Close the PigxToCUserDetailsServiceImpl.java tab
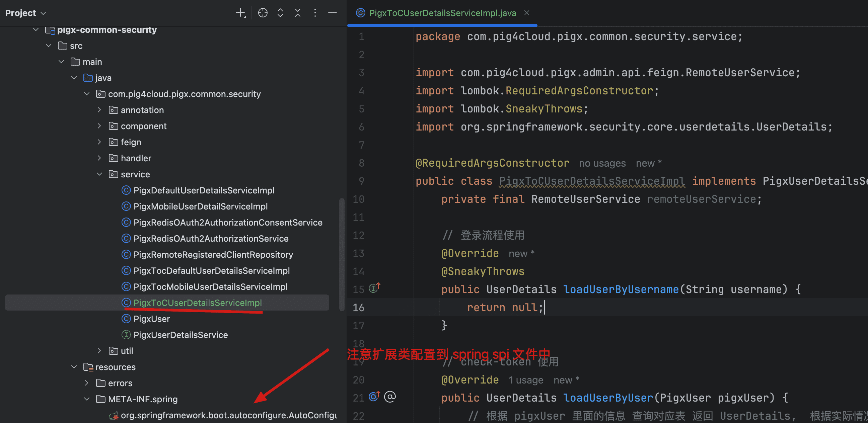This screenshot has width=868, height=423. (x=527, y=13)
